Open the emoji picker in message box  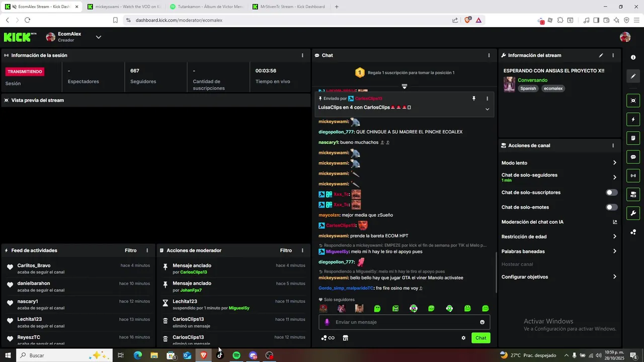(482, 322)
